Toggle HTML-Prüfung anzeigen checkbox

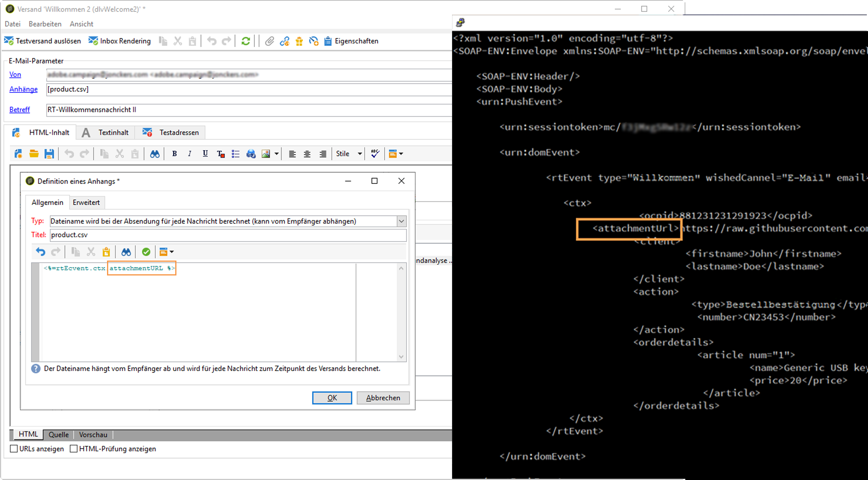tap(74, 449)
